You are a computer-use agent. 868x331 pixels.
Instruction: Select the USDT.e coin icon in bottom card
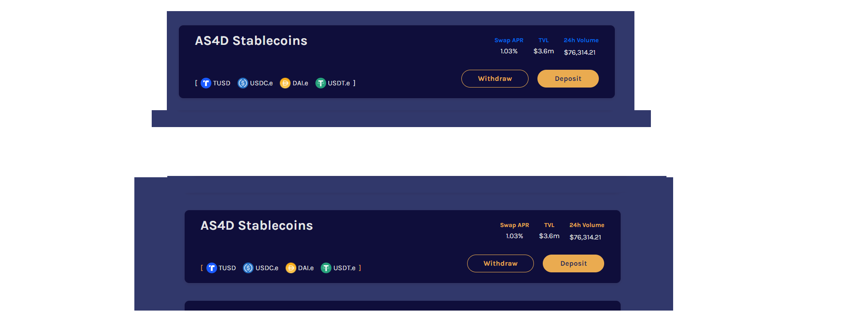coord(326,268)
